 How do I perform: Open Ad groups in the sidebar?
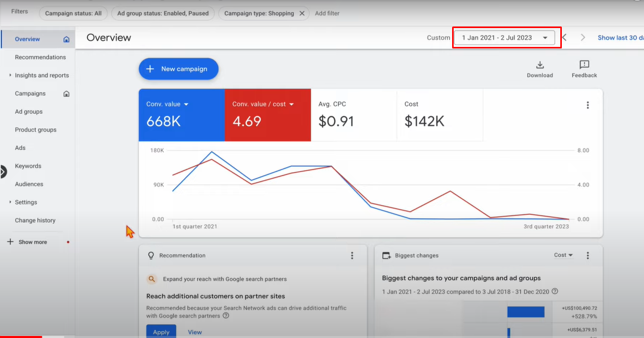tap(29, 112)
